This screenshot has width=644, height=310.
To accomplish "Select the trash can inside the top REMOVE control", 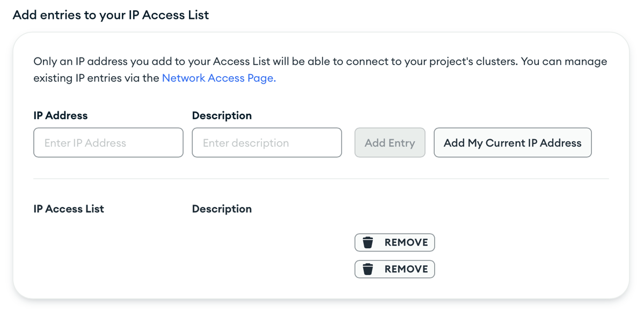I will [368, 242].
